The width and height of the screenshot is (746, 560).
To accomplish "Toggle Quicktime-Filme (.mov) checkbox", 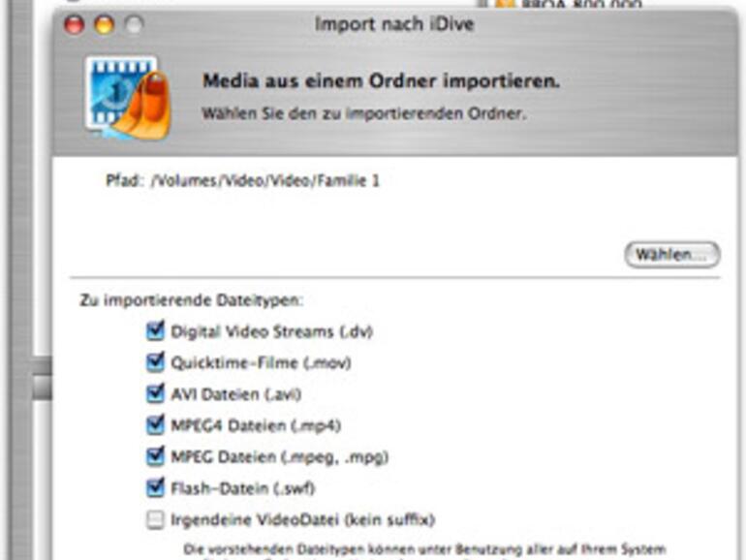I will tap(155, 362).
